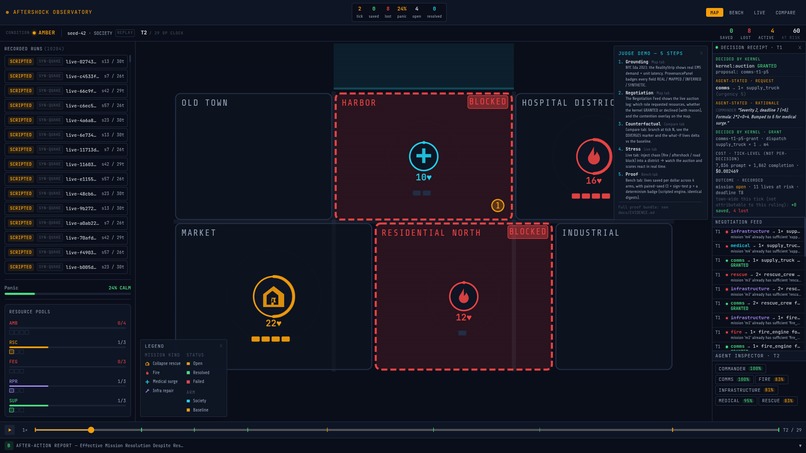This screenshot has width=806, height=453.
Task: Close the Judge Demo steps panel
Action: point(701,53)
